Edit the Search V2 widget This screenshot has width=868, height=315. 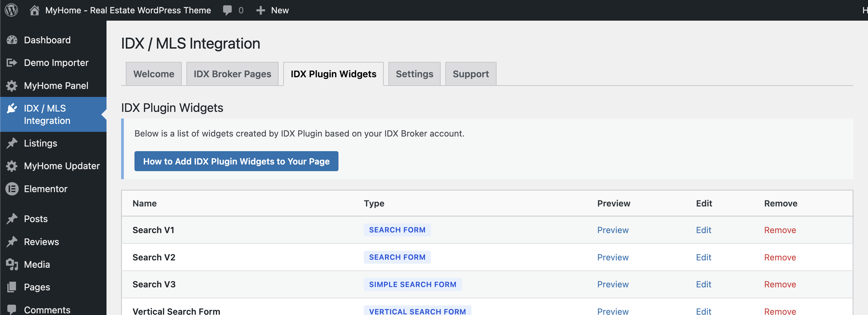[704, 257]
